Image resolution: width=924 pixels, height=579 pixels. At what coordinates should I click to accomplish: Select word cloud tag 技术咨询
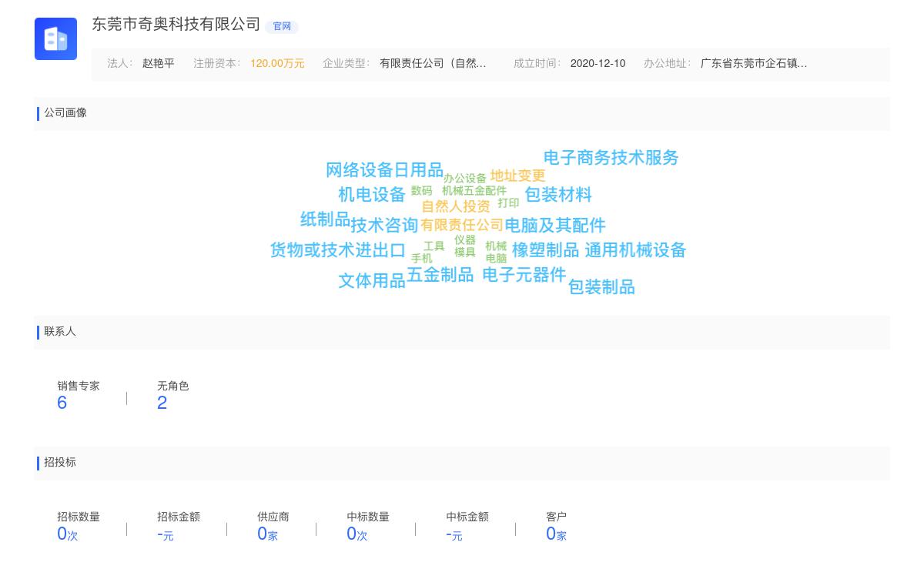(x=384, y=226)
